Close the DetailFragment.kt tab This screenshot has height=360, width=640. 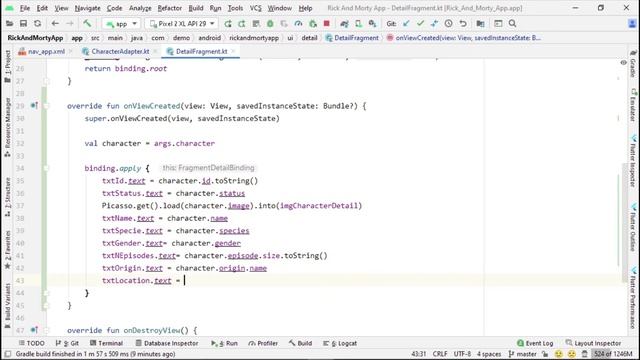tap(233, 51)
